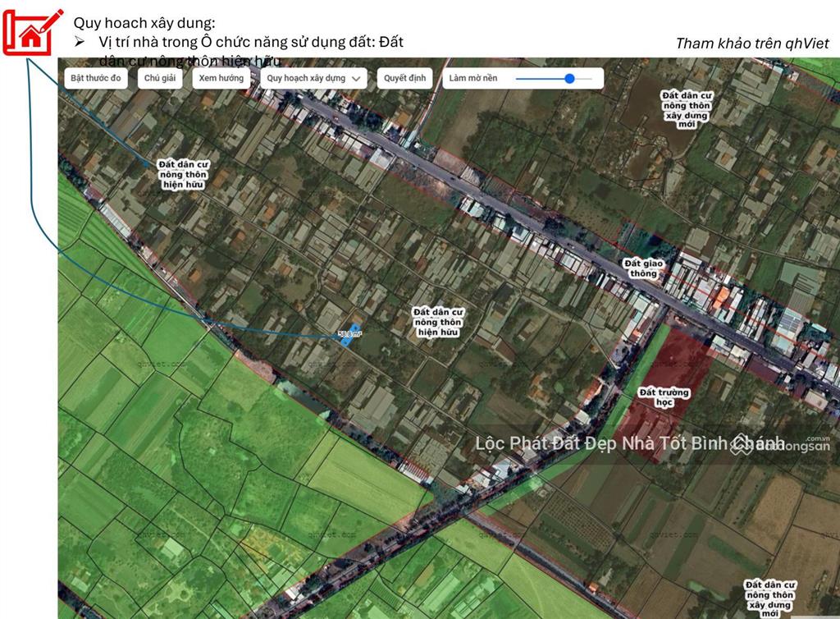Click the Xem hướng button
Screen dimensions: 840x619
[221, 78]
